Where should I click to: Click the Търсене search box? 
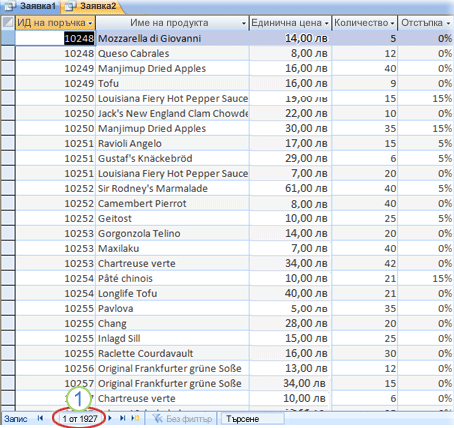point(253,419)
